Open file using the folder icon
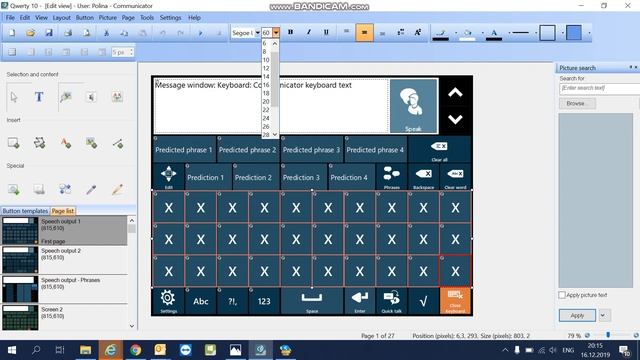The image size is (640, 360). pos(30,33)
